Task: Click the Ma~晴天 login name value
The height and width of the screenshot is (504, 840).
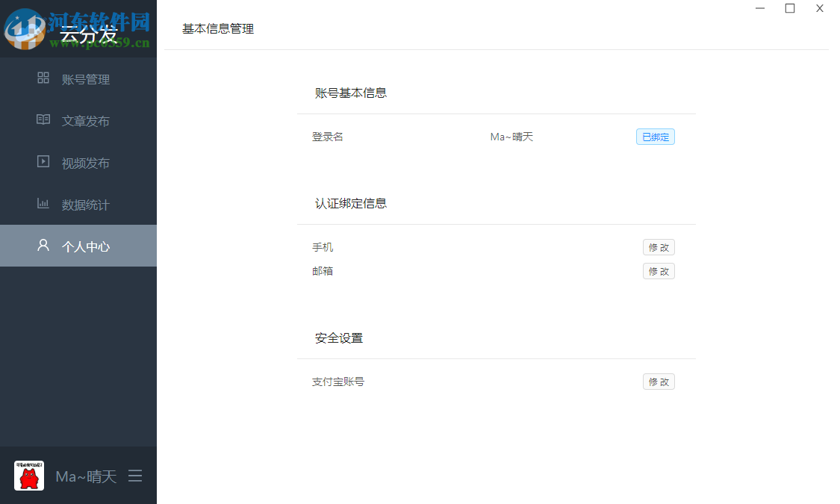Action: click(x=511, y=136)
